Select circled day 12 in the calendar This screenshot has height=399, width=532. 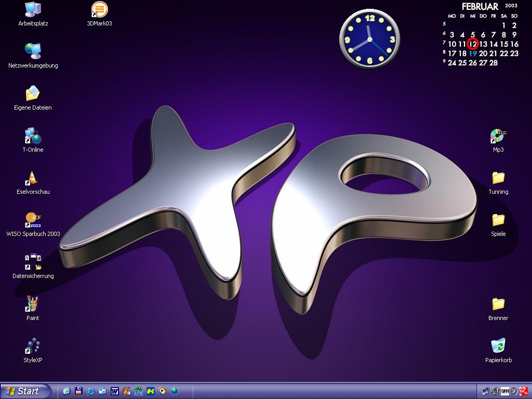[x=473, y=44]
